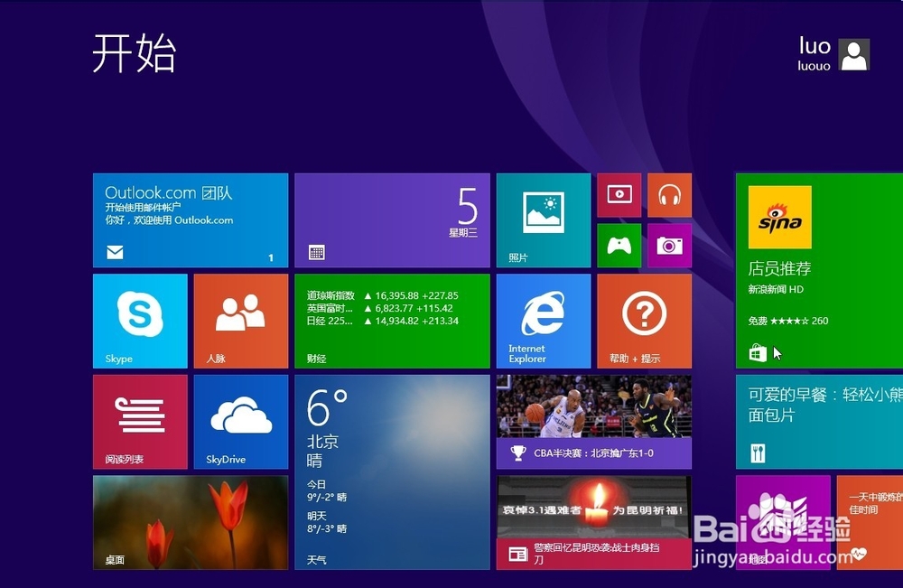Open the Outlook.com mail tile

point(191,220)
